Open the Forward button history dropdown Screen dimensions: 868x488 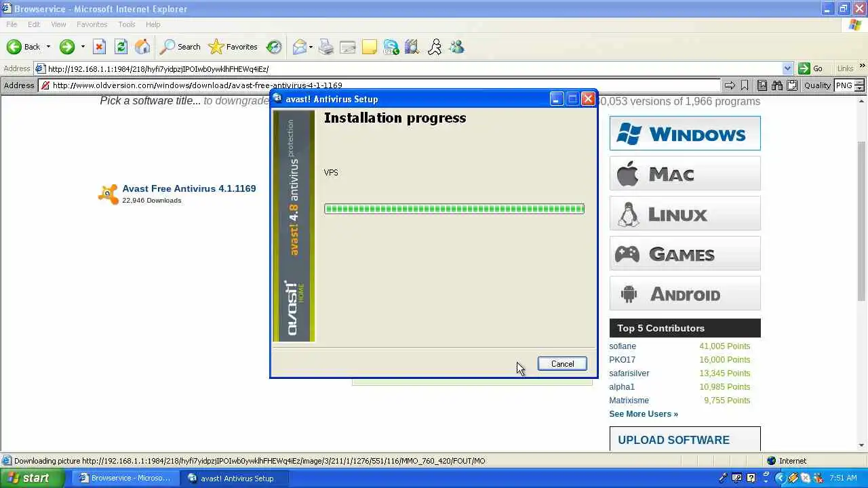[x=83, y=47]
